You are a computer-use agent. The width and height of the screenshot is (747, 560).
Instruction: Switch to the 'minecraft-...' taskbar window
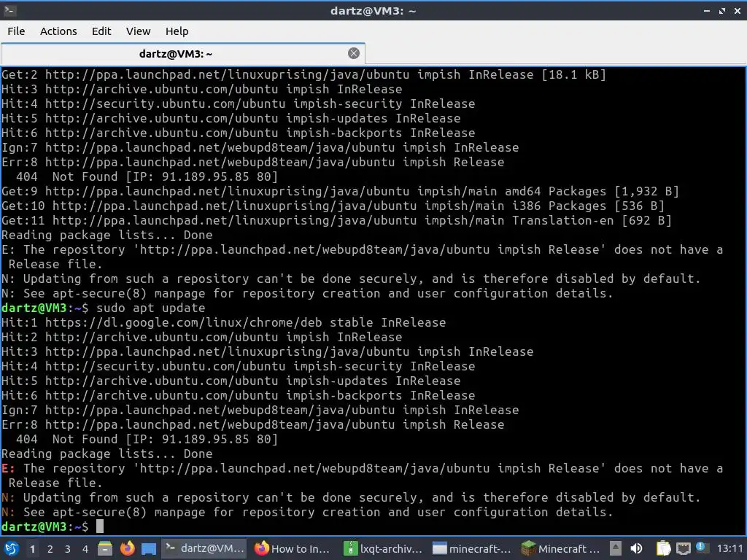pos(472,548)
